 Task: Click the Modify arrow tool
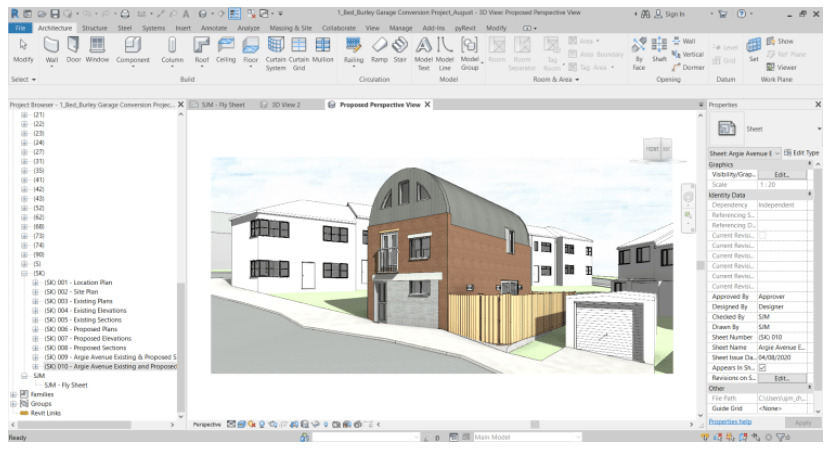(x=23, y=51)
